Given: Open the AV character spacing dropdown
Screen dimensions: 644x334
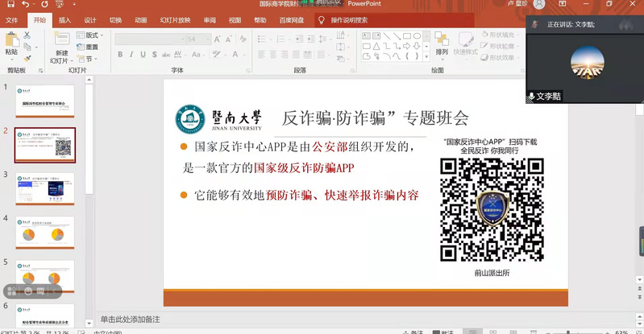Looking at the screenshot, I should (180, 54).
